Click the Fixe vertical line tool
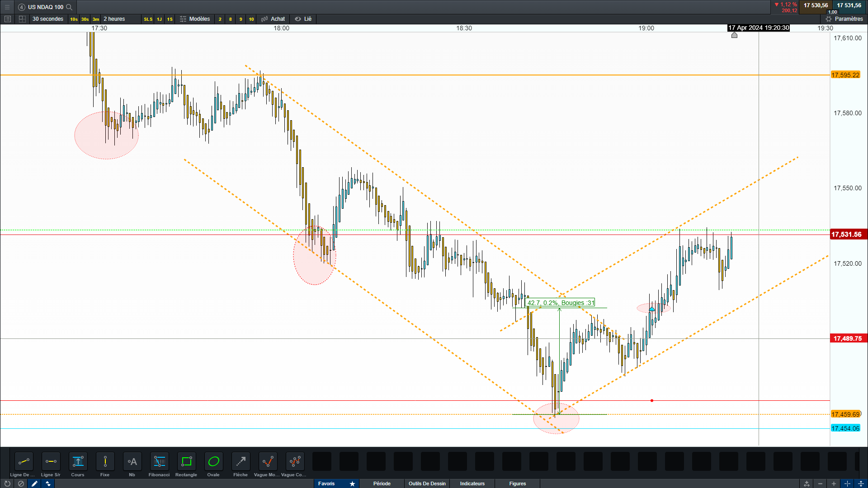The height and width of the screenshot is (488, 868). tap(105, 462)
